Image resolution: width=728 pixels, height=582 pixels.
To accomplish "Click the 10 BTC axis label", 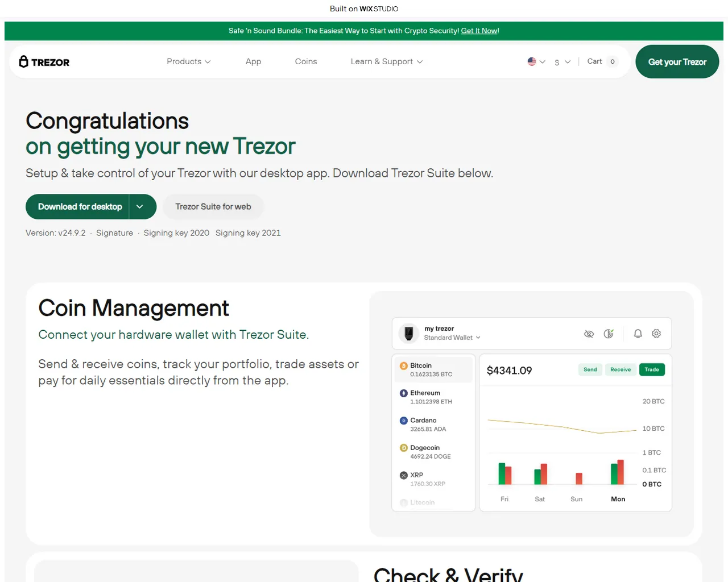I will coord(653,429).
